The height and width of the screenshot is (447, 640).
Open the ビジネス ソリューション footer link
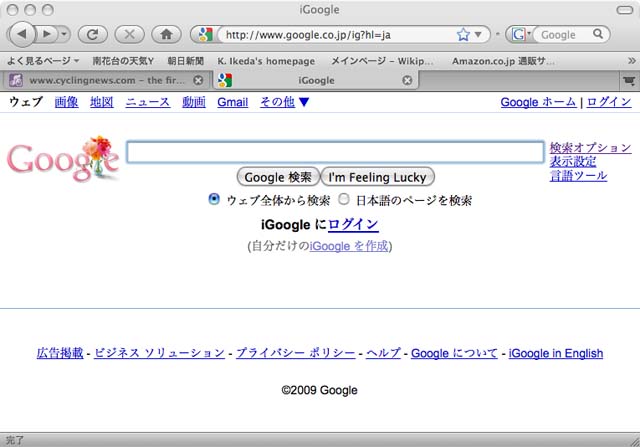(x=160, y=353)
